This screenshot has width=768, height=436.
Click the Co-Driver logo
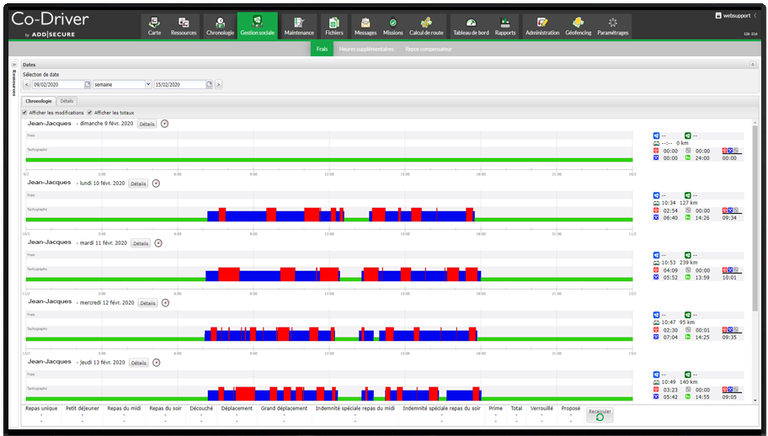point(50,24)
